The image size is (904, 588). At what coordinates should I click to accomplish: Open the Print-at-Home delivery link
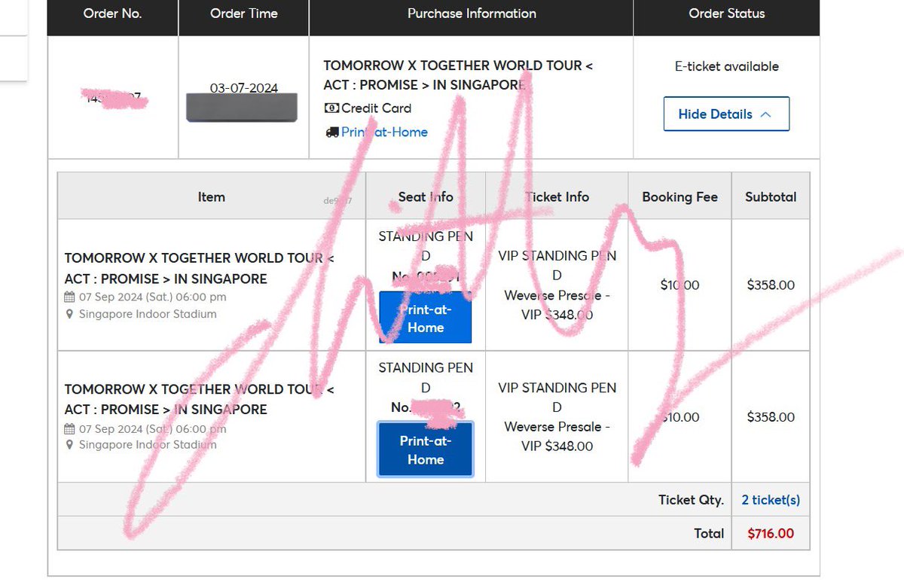point(384,132)
